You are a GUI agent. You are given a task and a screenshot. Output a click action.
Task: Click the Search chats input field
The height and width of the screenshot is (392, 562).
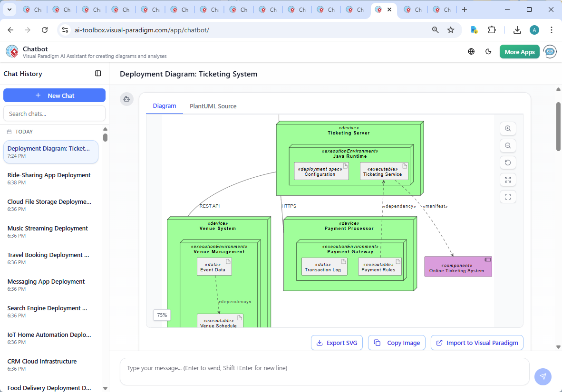click(x=54, y=114)
